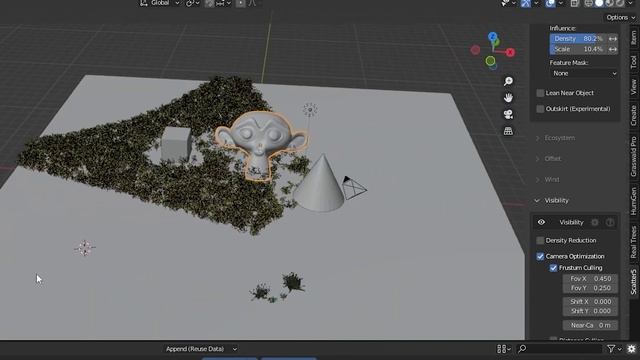Uncheck Frustum Culling checkbox
640x360 pixels.
pos(553,268)
